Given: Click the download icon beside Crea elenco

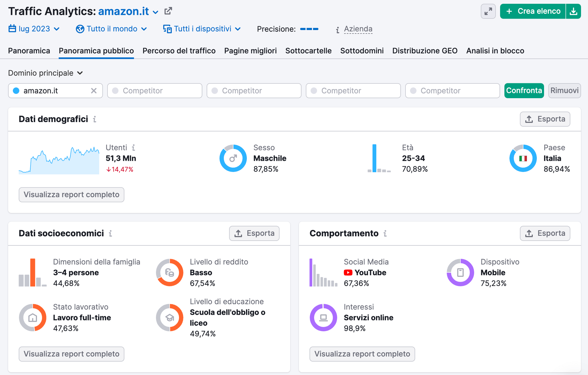Looking at the screenshot, I should (x=573, y=11).
